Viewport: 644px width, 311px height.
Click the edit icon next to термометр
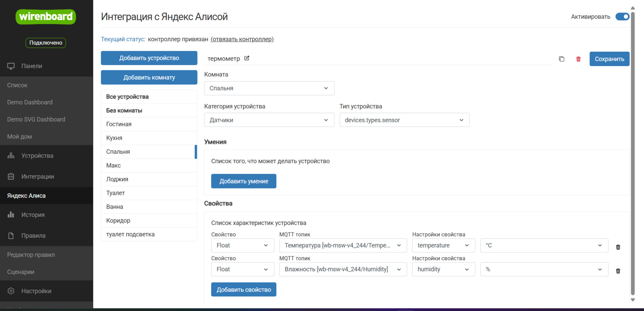(247, 58)
